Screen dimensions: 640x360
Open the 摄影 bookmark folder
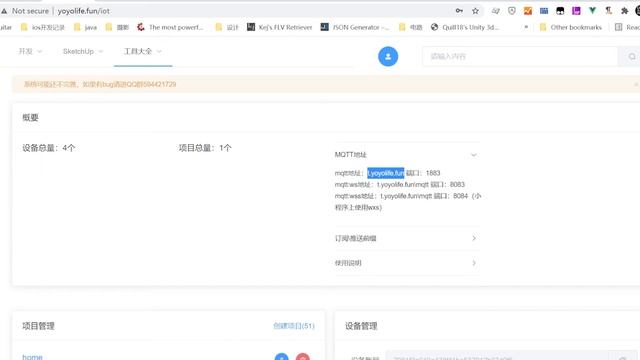coord(117,27)
